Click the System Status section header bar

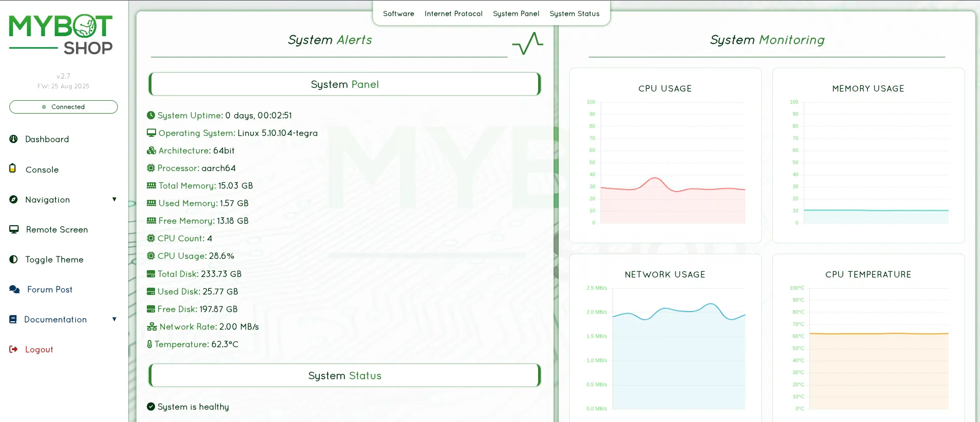[x=345, y=376]
